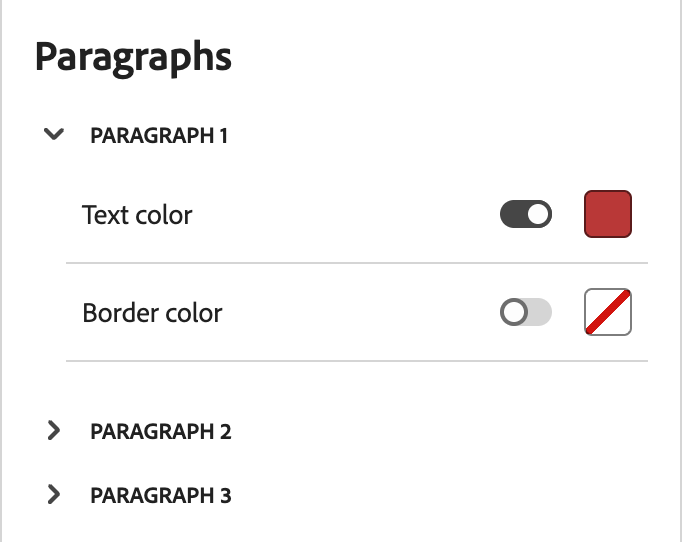Click the Border color label

(152, 313)
